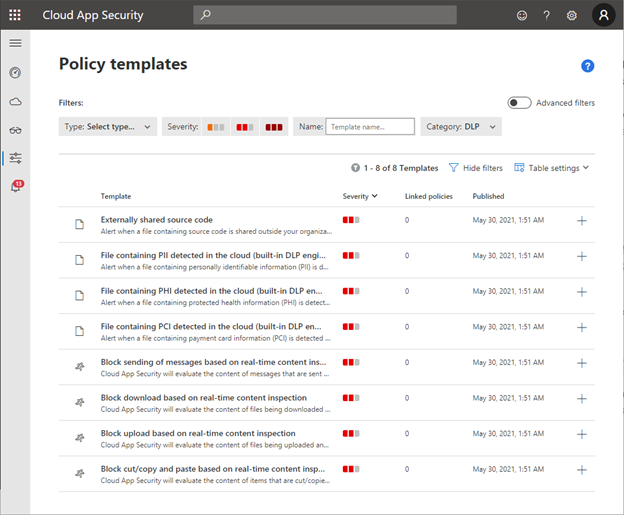
Task: Create policy from Block sending of messages
Action: tap(582, 363)
